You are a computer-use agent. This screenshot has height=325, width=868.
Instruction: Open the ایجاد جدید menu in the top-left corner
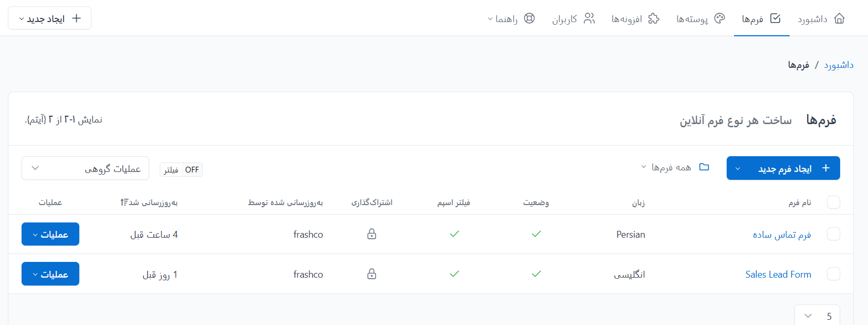click(x=50, y=18)
